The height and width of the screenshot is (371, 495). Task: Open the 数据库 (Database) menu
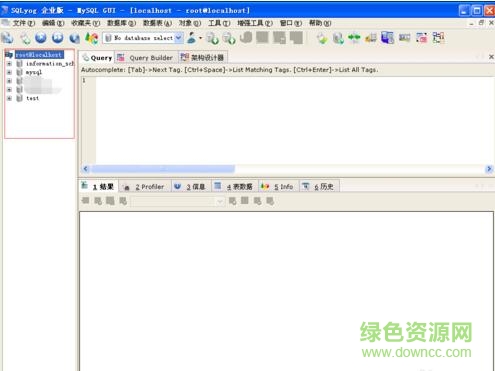[x=121, y=23]
